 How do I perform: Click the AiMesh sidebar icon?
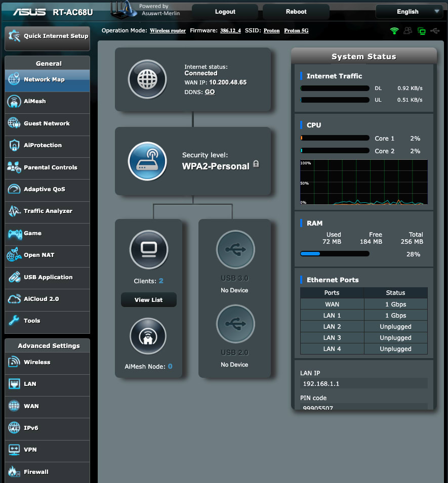pyautogui.click(x=14, y=101)
